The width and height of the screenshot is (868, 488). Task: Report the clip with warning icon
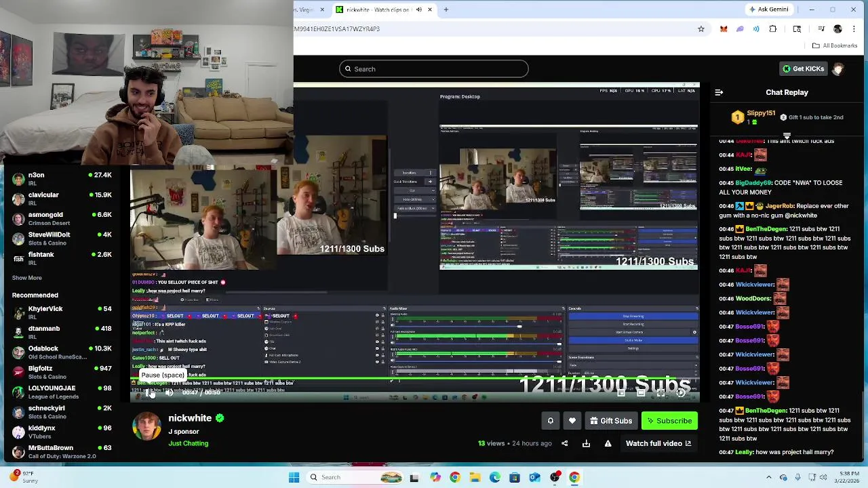pos(608,443)
